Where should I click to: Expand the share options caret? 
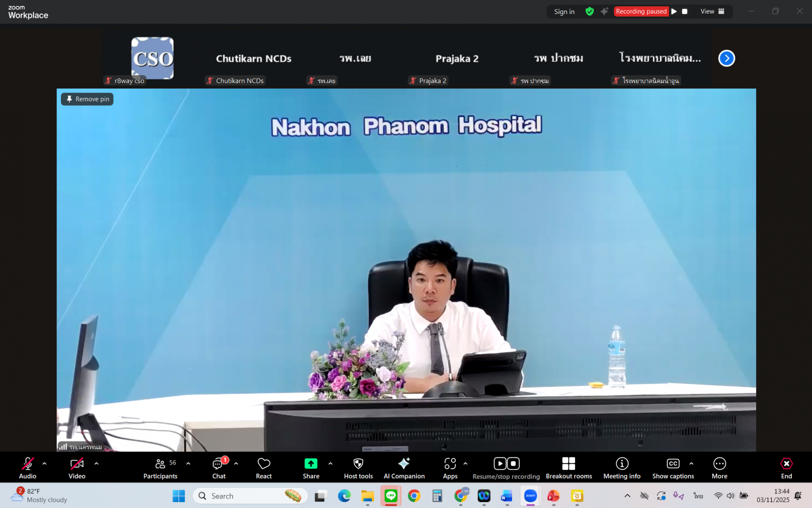click(331, 463)
